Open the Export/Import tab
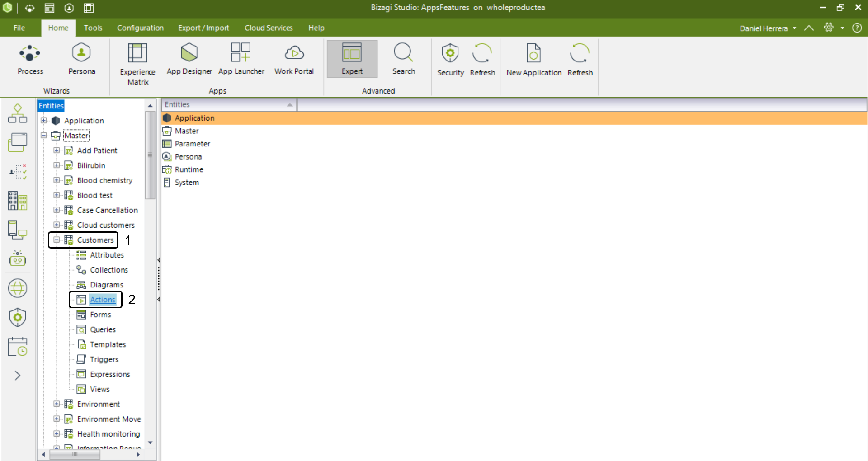The image size is (868, 461). [x=203, y=28]
